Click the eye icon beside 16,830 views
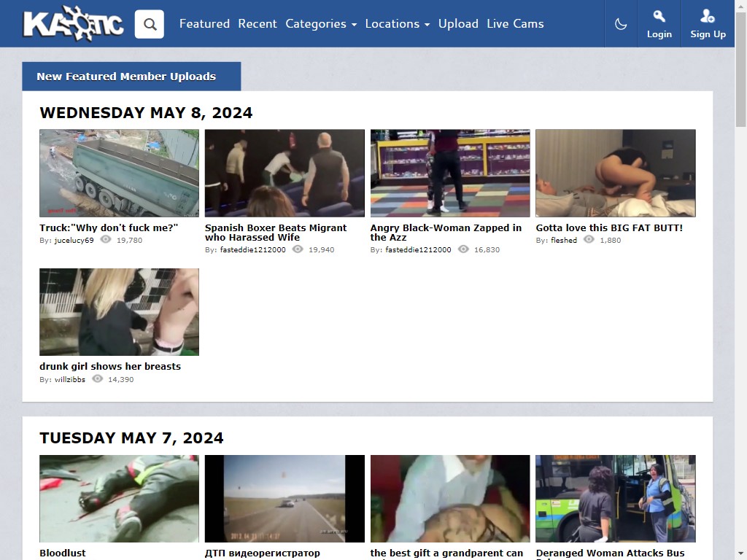The width and height of the screenshot is (747, 560). point(463,249)
